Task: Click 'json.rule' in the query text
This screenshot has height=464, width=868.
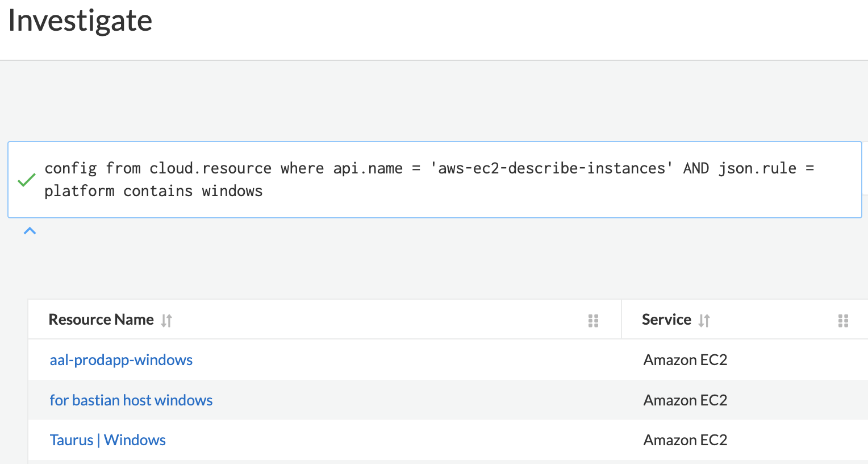Action: pyautogui.click(x=757, y=168)
